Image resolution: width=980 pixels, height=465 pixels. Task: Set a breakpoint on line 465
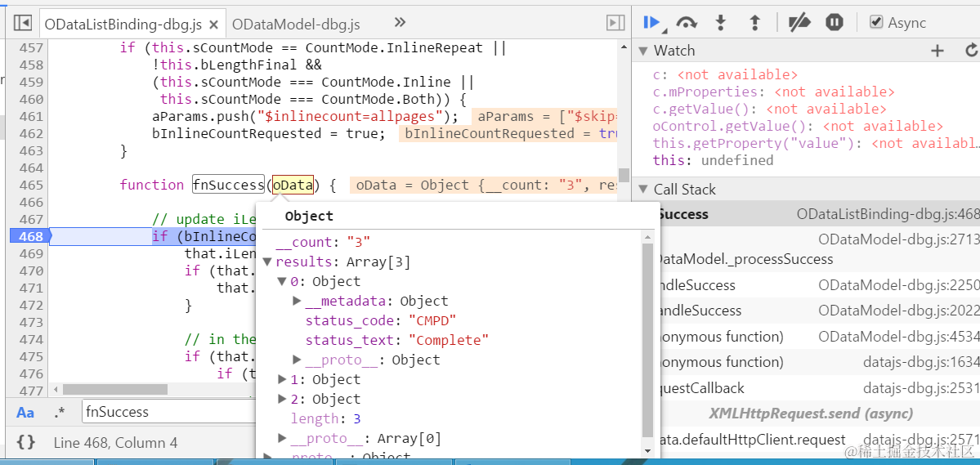click(30, 185)
